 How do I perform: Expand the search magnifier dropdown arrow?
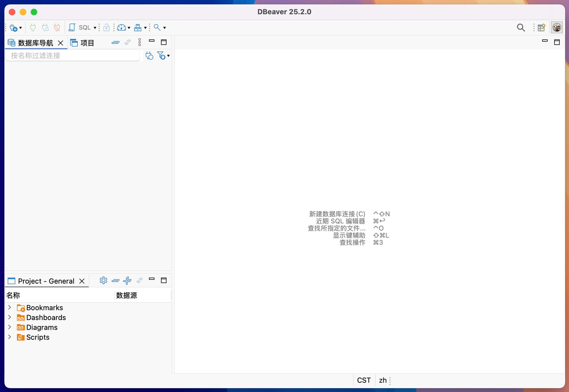tap(165, 28)
